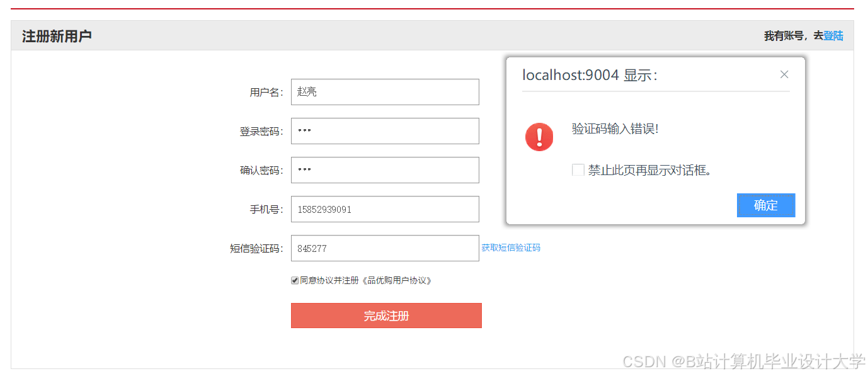Open the 获取短信验证码 link
868x376 pixels.
click(x=510, y=248)
